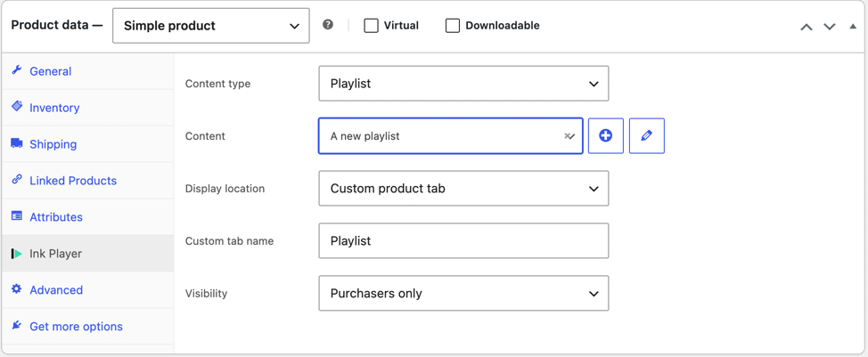868x357 pixels.
Task: Click the General wrench icon
Action: pyautogui.click(x=17, y=70)
